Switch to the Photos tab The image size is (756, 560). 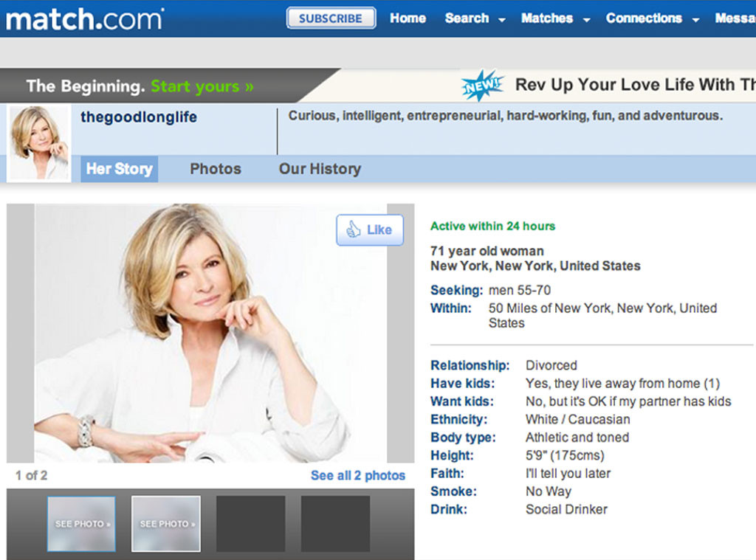point(216,169)
